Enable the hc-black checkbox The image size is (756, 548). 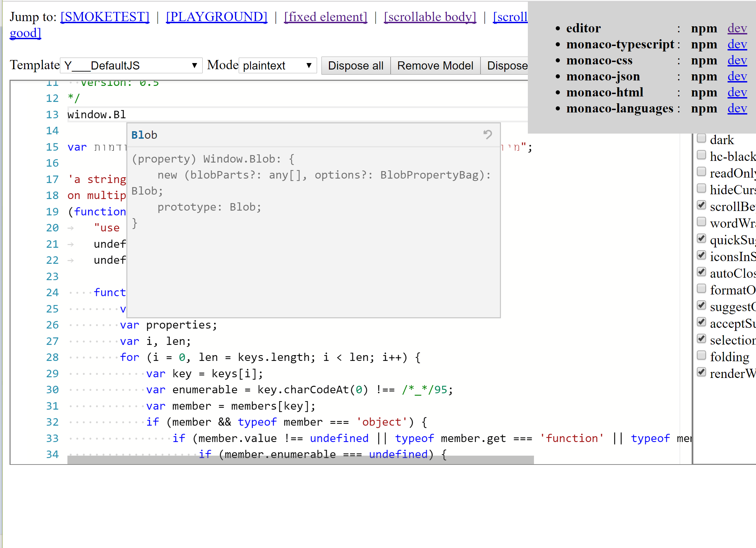[x=701, y=155]
